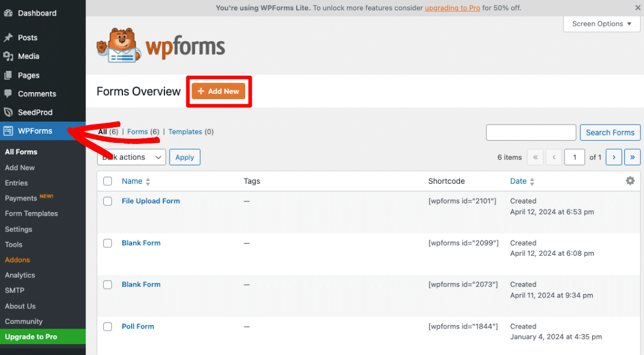Check the select-all checkbox in the table header

(x=107, y=180)
